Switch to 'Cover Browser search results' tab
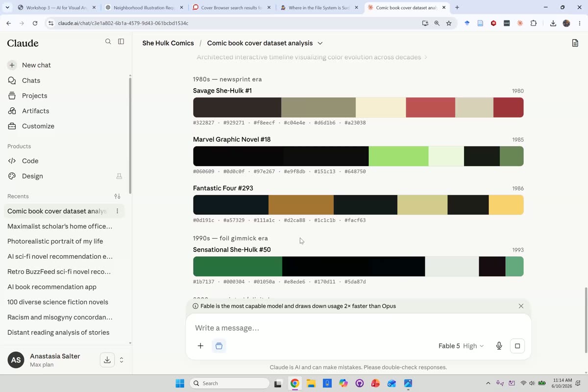The height and width of the screenshot is (392, 588). click(231, 7)
